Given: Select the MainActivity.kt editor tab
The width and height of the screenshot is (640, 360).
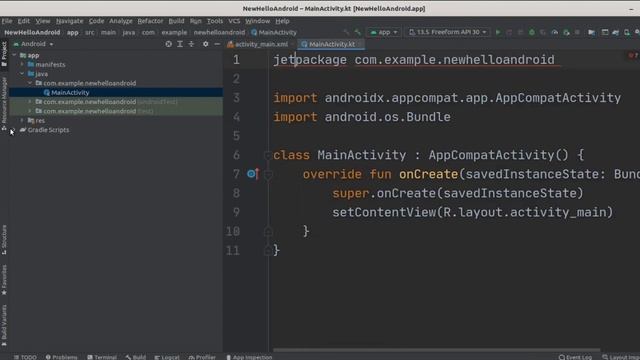Looking at the screenshot, I should pos(330,44).
